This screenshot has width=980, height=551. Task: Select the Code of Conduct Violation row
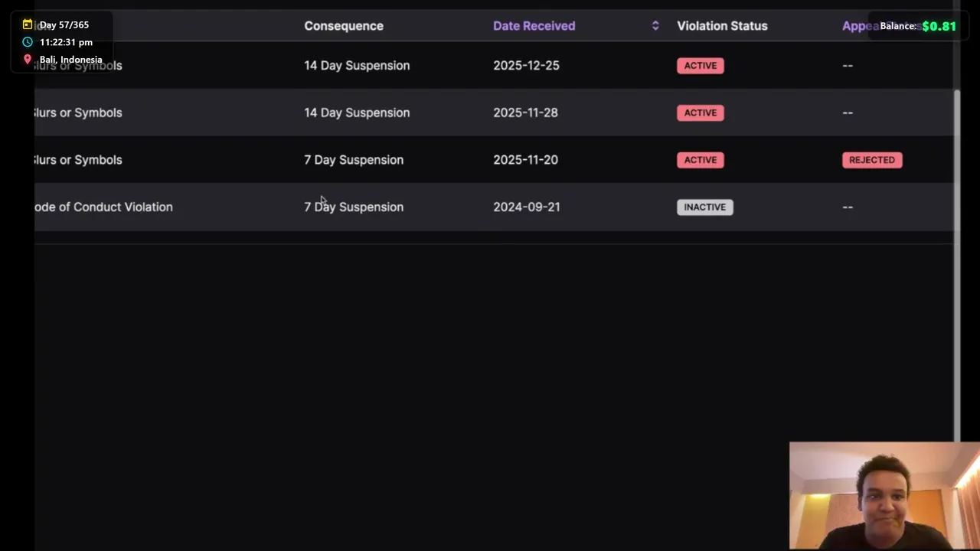click(104, 207)
